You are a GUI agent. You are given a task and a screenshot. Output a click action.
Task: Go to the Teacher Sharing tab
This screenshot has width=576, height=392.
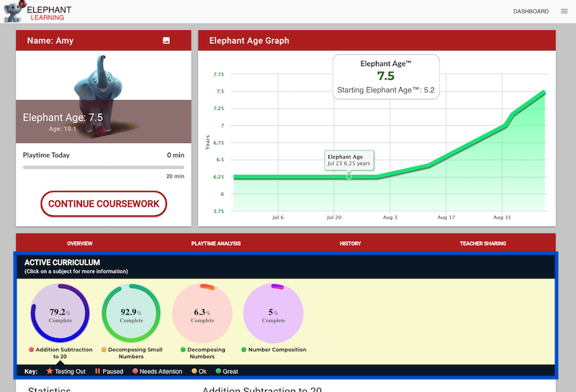[x=482, y=243]
